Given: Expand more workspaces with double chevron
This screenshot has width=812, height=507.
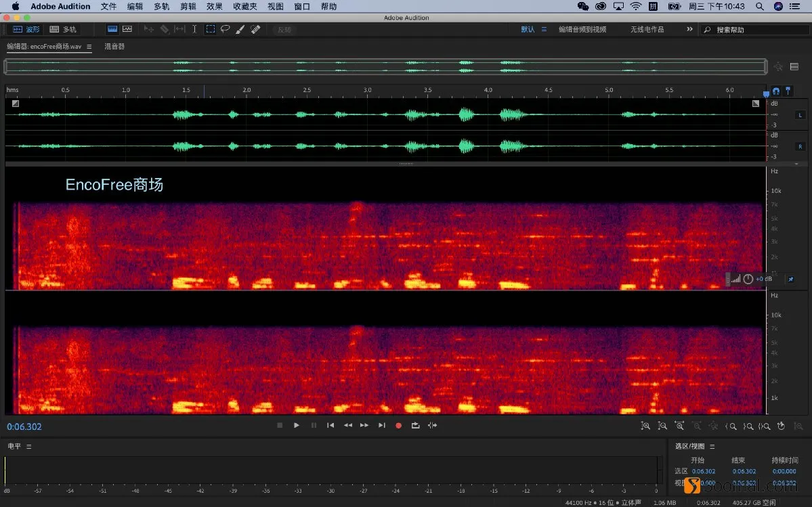Looking at the screenshot, I should coord(690,29).
